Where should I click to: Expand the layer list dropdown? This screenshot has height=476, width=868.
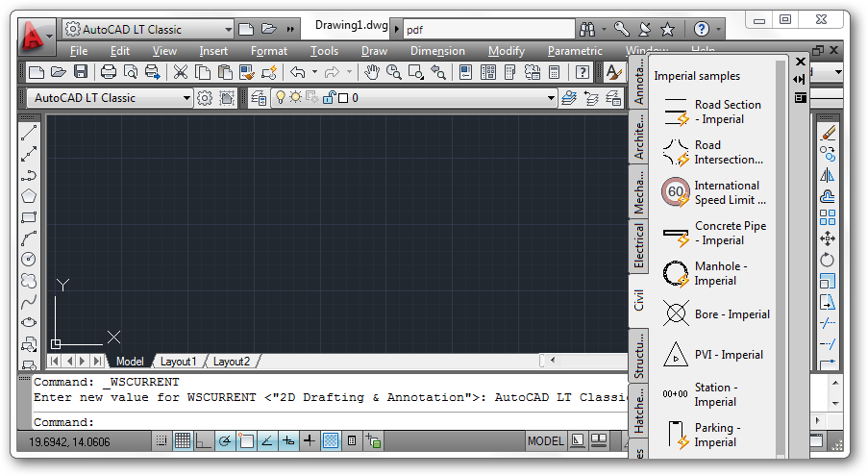(550, 98)
